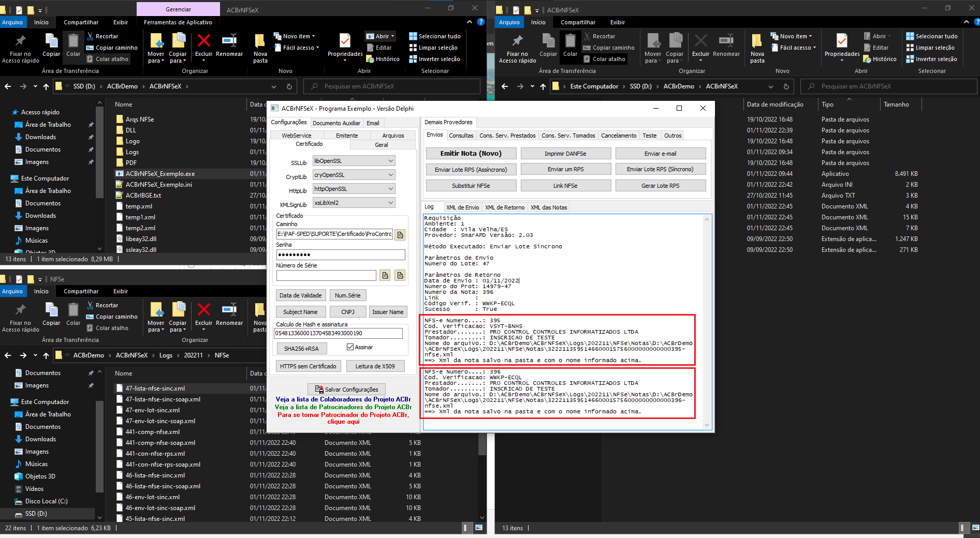
Task: Open the WebService configuration tab
Action: pyautogui.click(x=296, y=136)
